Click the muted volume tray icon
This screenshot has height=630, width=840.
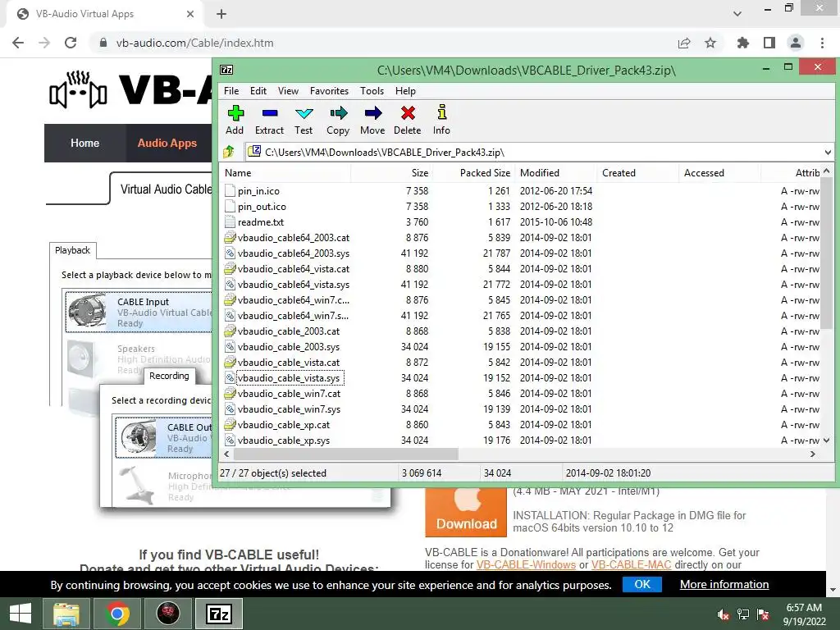(x=724, y=614)
